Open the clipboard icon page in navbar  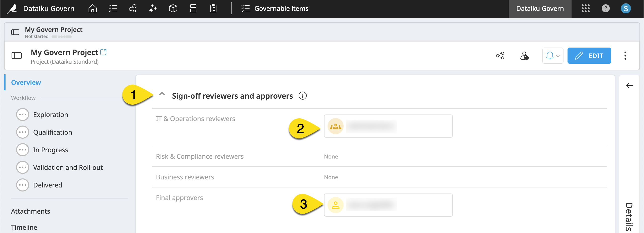(213, 9)
